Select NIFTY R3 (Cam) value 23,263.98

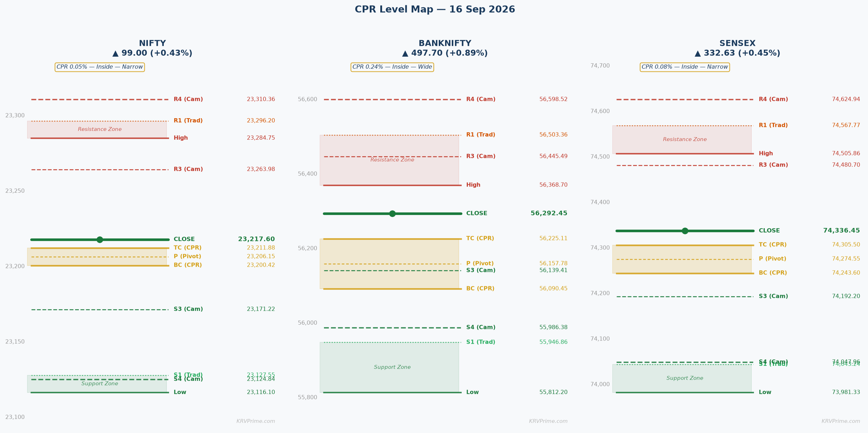coord(261,169)
